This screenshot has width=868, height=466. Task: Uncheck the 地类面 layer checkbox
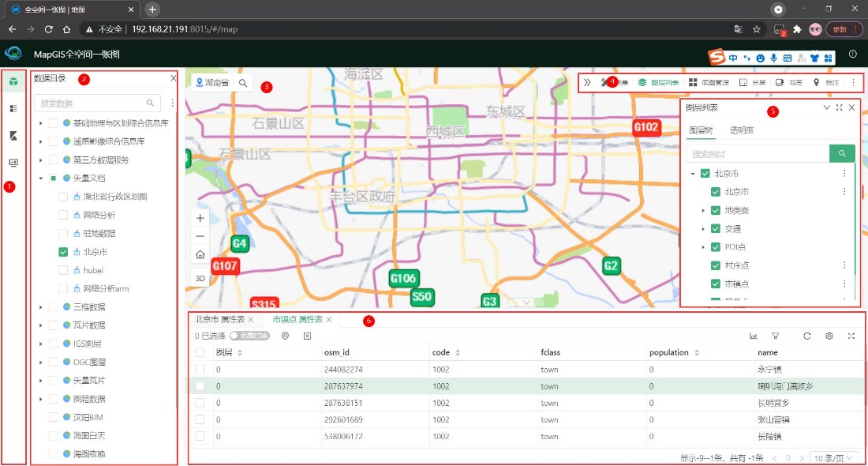[x=715, y=211]
